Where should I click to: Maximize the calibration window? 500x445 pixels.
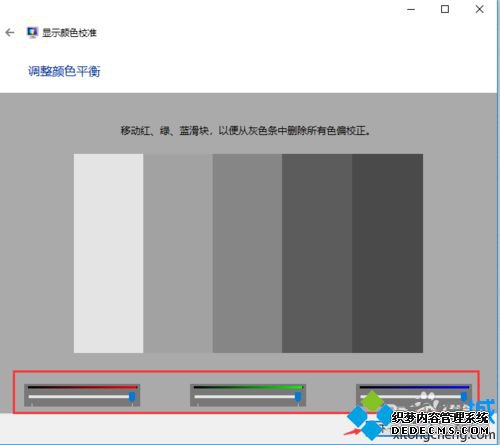coord(445,9)
